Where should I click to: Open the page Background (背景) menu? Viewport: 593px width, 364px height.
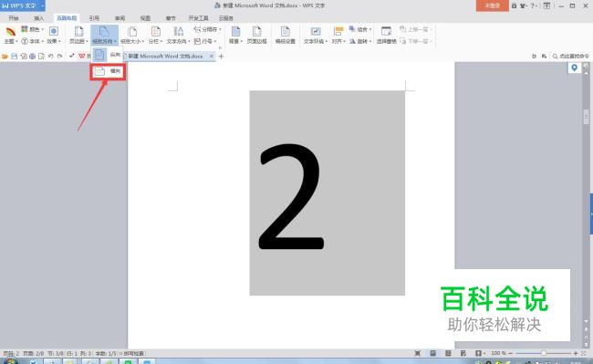click(x=235, y=36)
